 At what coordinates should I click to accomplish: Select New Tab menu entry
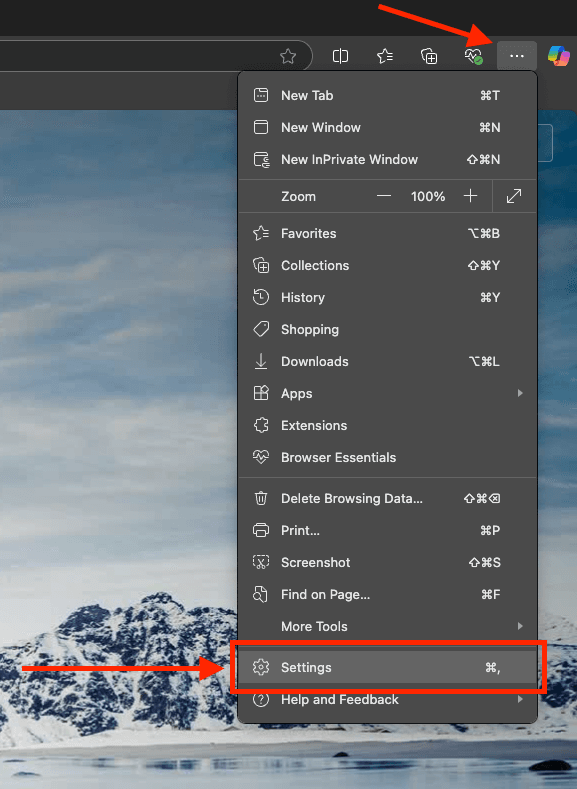[387, 95]
